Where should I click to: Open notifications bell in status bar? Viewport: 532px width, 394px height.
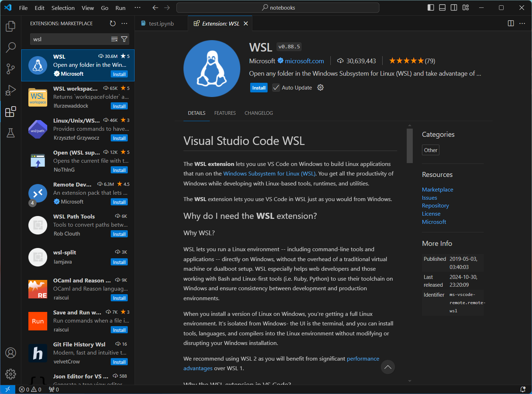(523, 389)
